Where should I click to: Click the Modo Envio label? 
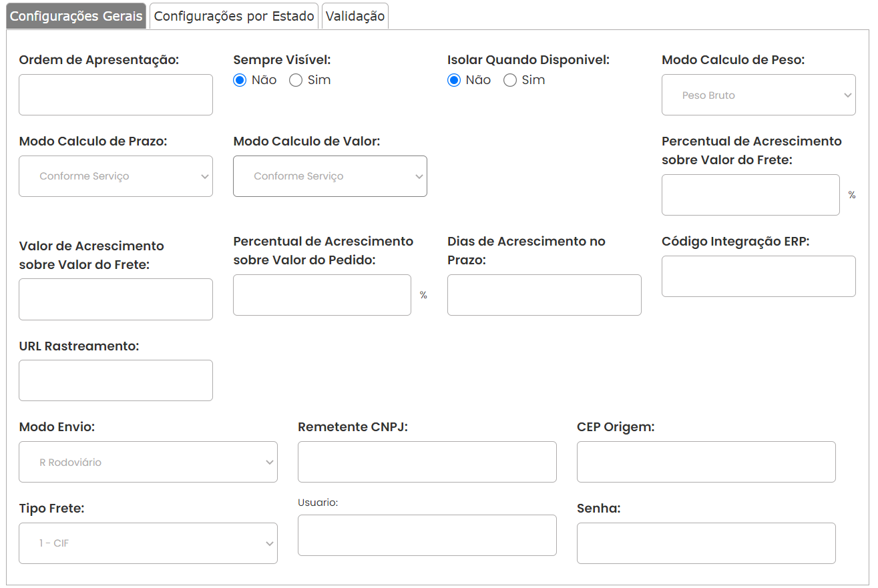click(x=57, y=427)
